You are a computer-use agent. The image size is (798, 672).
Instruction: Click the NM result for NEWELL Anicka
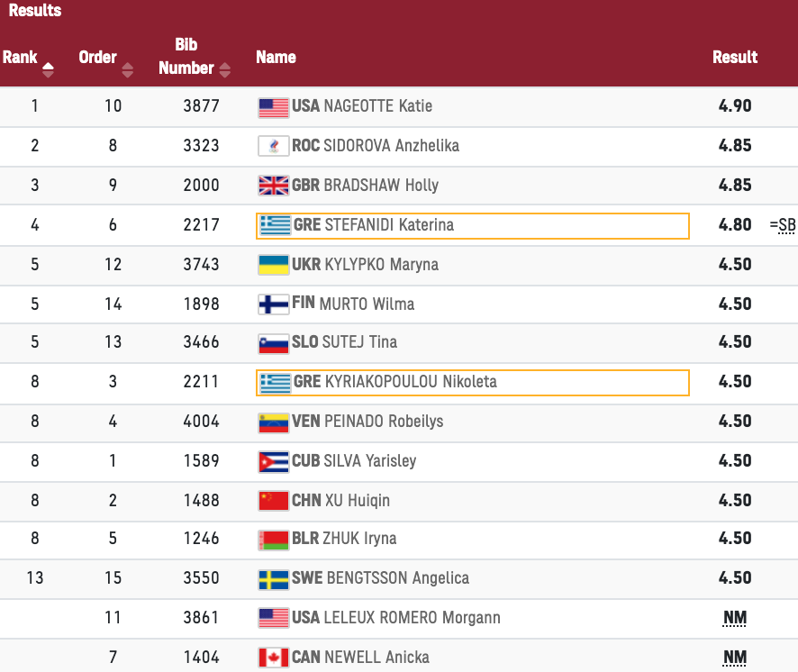click(x=735, y=658)
